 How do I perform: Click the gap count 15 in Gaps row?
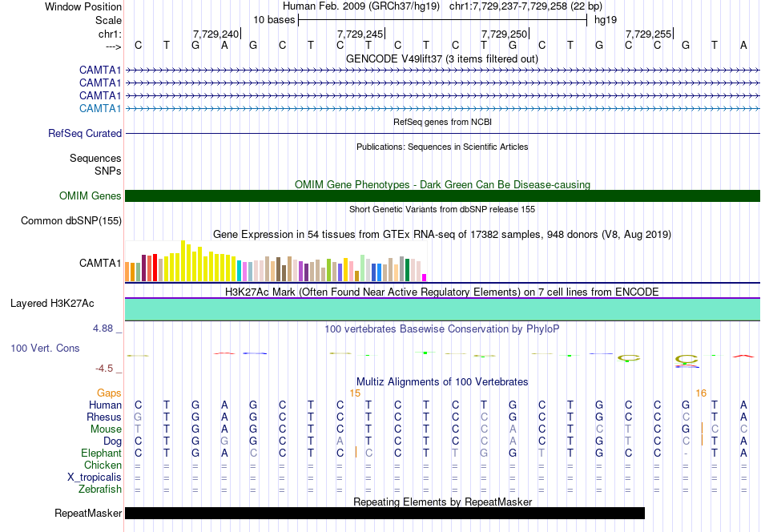point(355,393)
